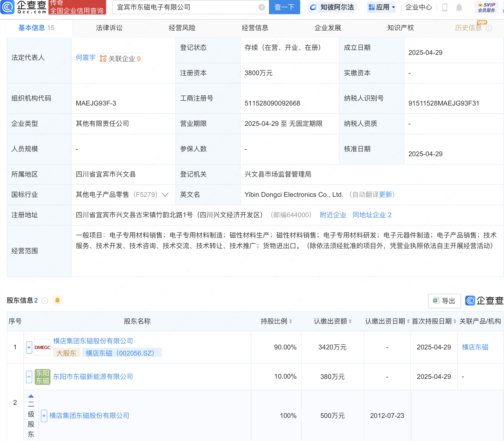Viewport: 504px width, 441px height.
Task: Show shareholder info tooltip icon
Action: click(x=45, y=301)
